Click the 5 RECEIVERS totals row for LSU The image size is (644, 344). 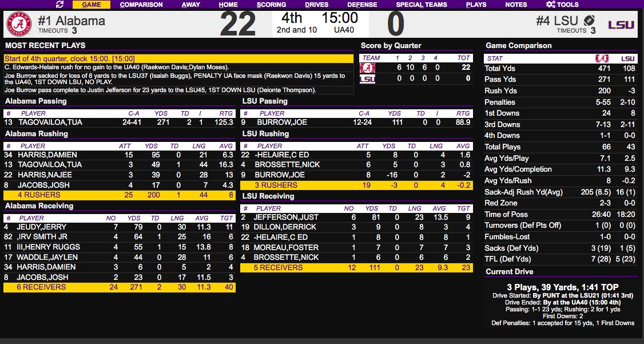[356, 267]
